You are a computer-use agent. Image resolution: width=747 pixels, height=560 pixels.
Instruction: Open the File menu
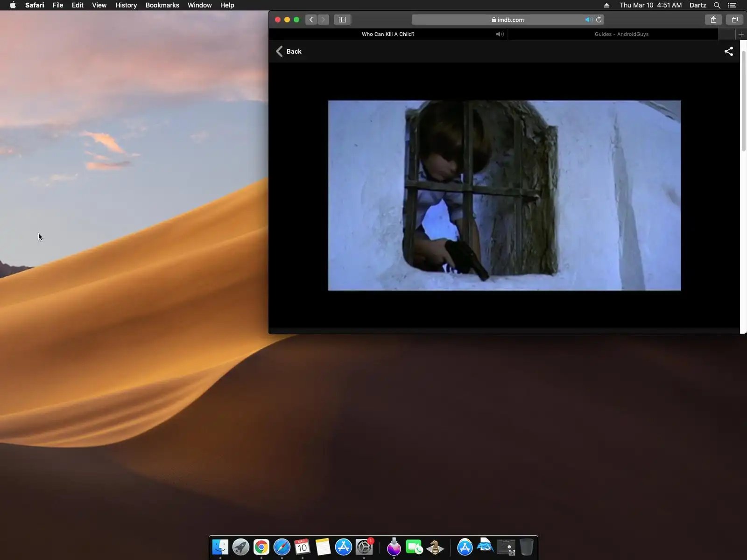58,5
